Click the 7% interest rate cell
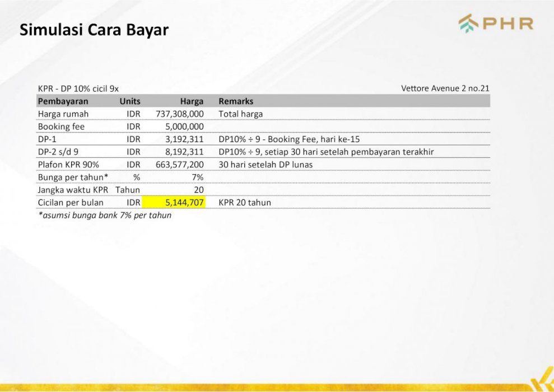Screen dimensions: 554x392 coord(197,177)
